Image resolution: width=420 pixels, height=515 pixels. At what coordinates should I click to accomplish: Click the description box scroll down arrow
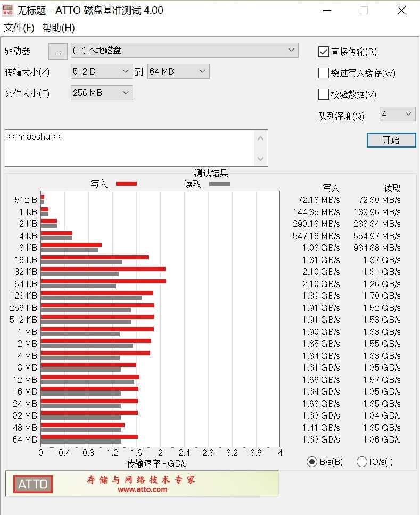[261, 159]
